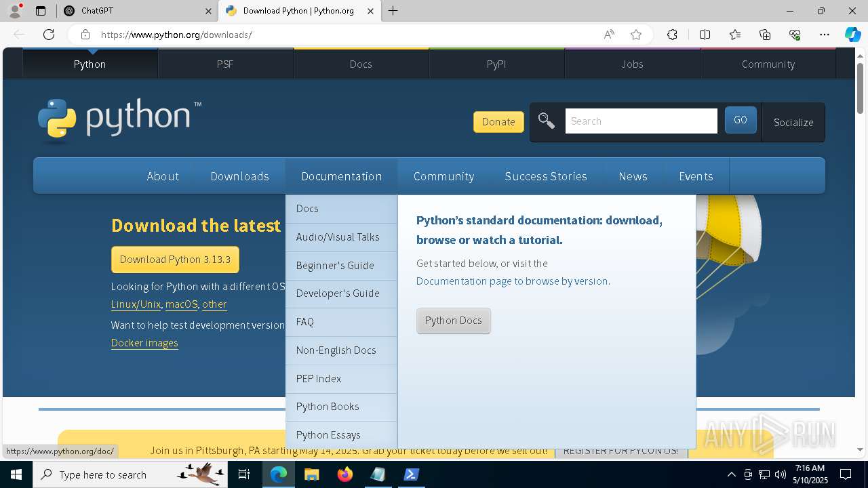Click the python.org Search input field
Image resolution: width=868 pixels, height=488 pixels.
641,121
